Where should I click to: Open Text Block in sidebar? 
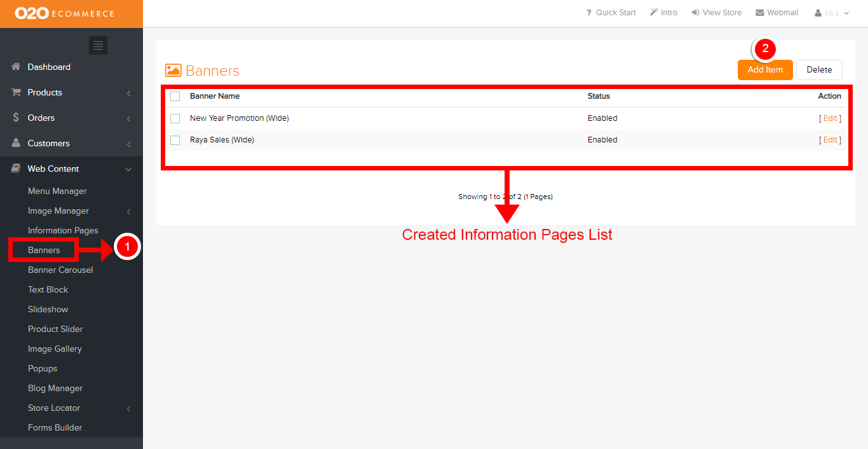(x=48, y=289)
